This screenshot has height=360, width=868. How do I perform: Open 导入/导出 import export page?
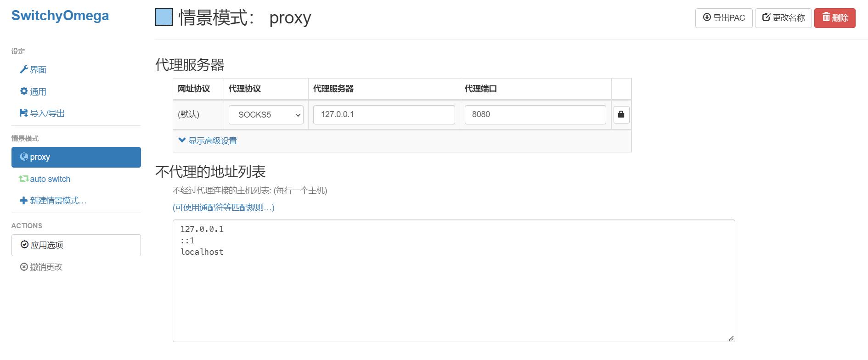(x=42, y=113)
